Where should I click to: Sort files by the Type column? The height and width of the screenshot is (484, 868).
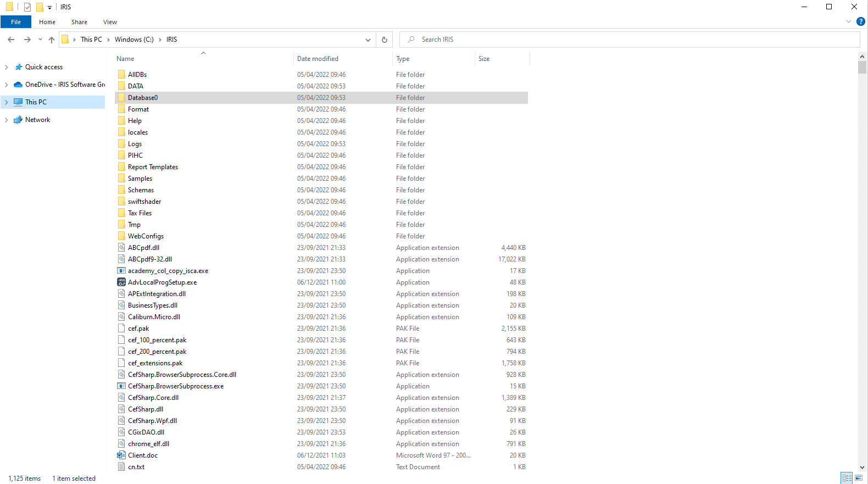point(433,59)
